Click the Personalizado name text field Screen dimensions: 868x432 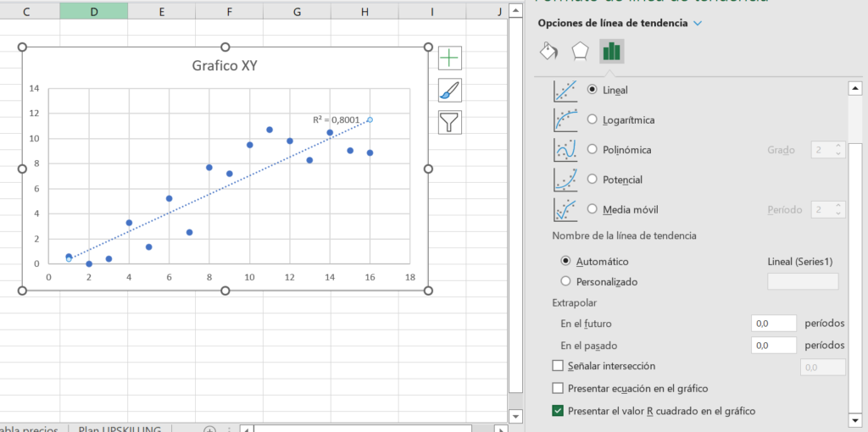(803, 281)
